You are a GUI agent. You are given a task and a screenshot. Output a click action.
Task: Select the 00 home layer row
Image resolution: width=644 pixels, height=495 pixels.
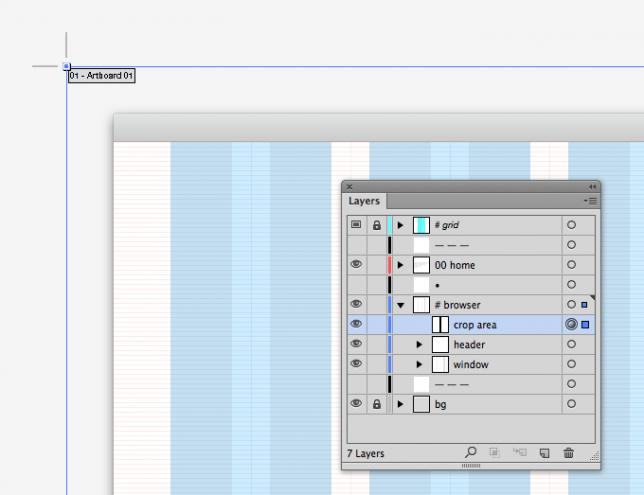(471, 265)
